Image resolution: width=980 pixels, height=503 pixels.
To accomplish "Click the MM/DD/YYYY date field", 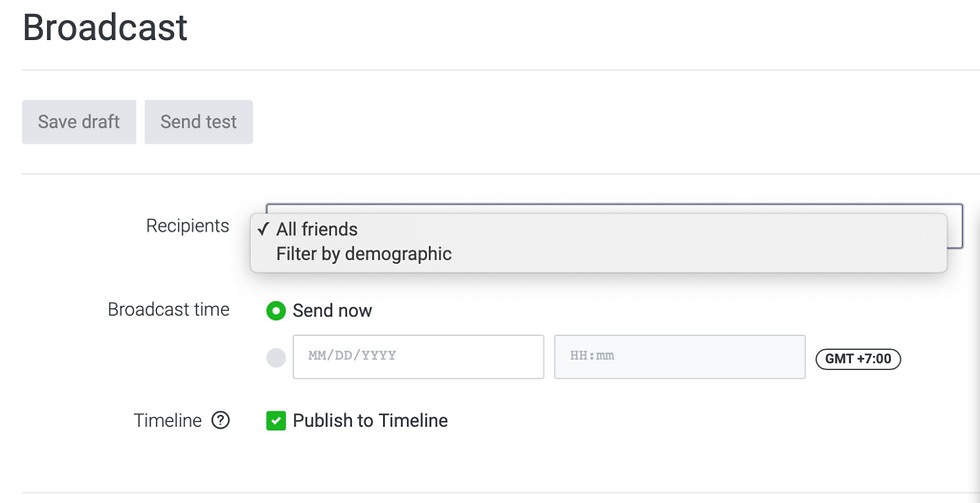I will pyautogui.click(x=418, y=357).
